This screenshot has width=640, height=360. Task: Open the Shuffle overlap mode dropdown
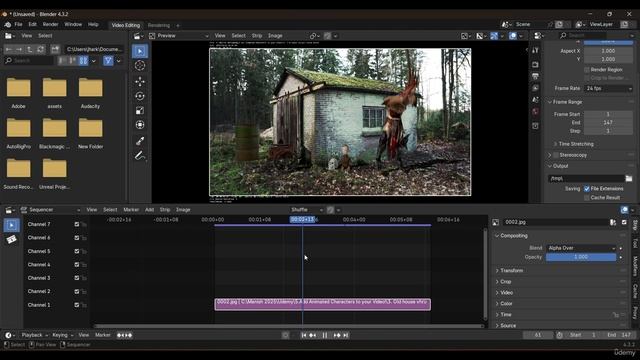pos(306,210)
